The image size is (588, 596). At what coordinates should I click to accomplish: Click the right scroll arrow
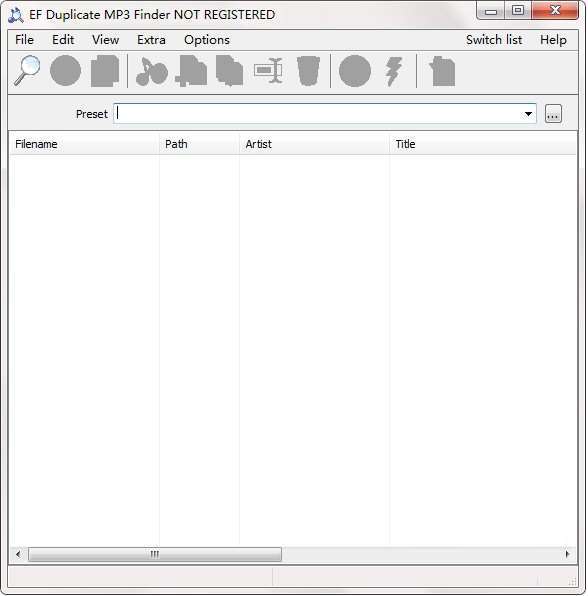point(567,554)
